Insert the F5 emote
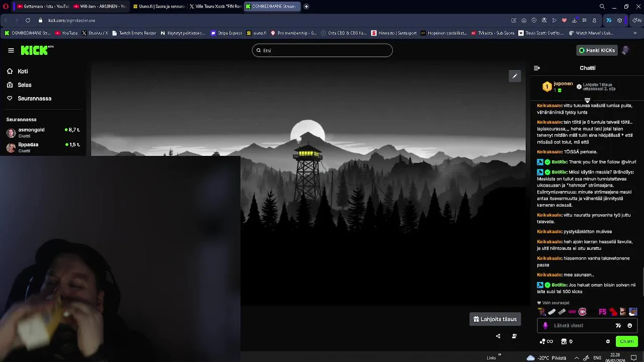The image size is (644, 362). tap(602, 312)
